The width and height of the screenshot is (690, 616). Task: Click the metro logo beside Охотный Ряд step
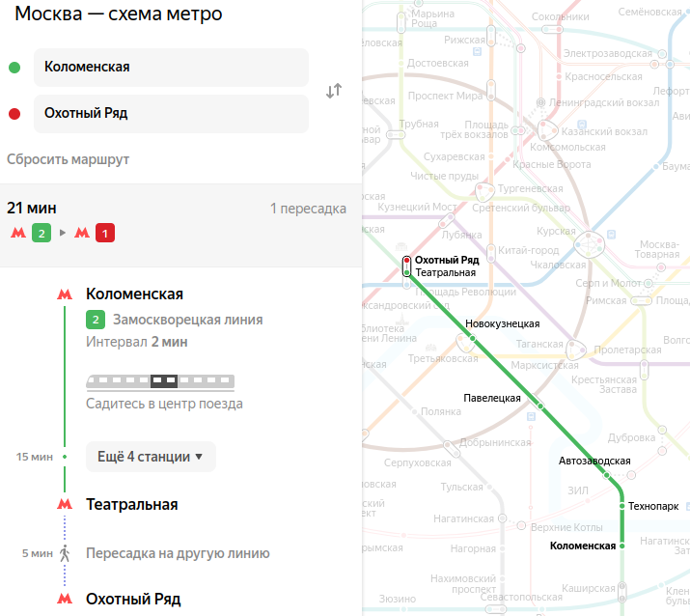click(65, 598)
